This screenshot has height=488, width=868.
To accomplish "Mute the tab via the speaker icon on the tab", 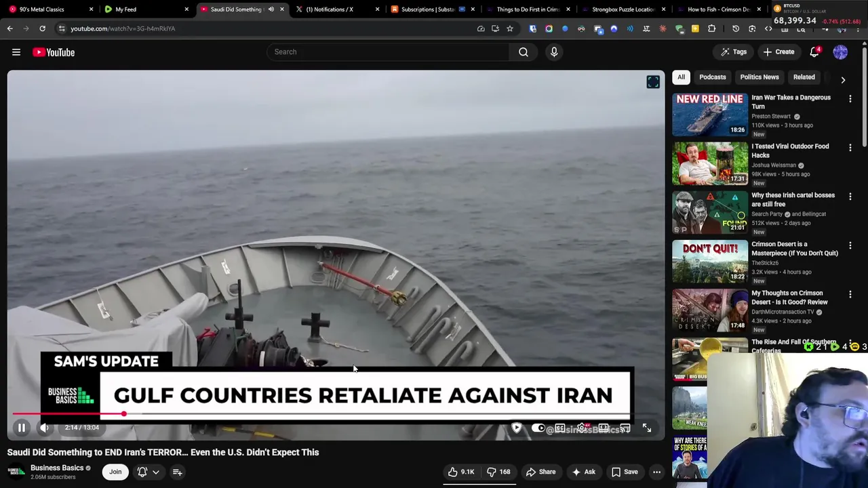I will [271, 9].
